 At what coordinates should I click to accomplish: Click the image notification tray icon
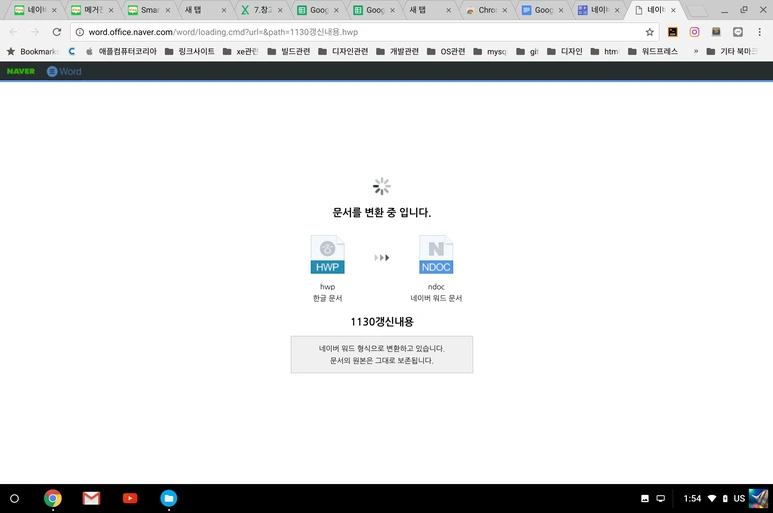click(x=645, y=498)
